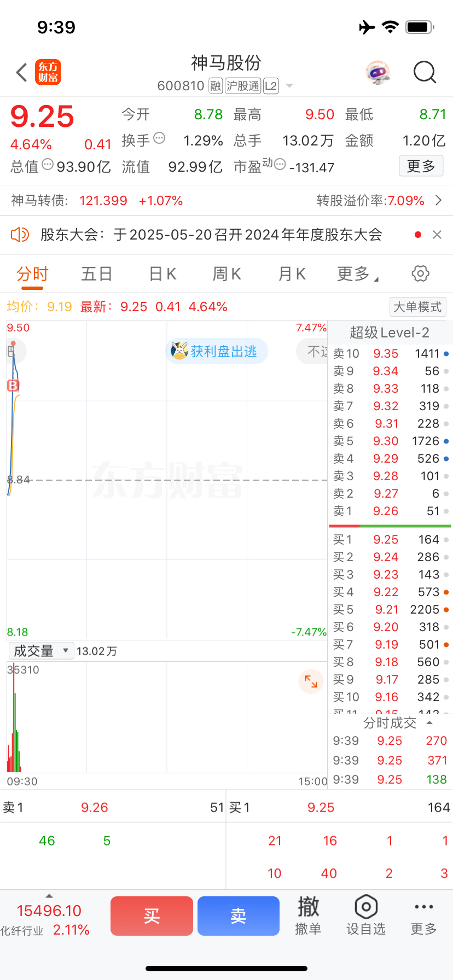Tap the volume bar chart area
Image resolution: width=453 pixels, height=980 pixels.
(167, 717)
